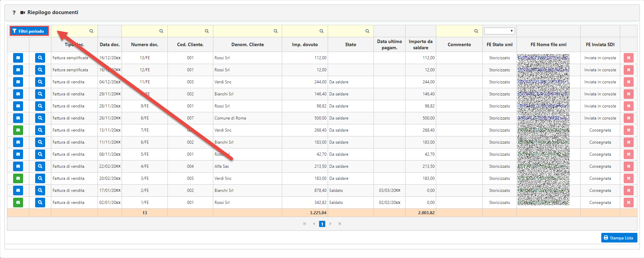Click the video camera icon beside Riepilogo documenti
The height and width of the screenshot is (258, 644).
click(x=23, y=12)
